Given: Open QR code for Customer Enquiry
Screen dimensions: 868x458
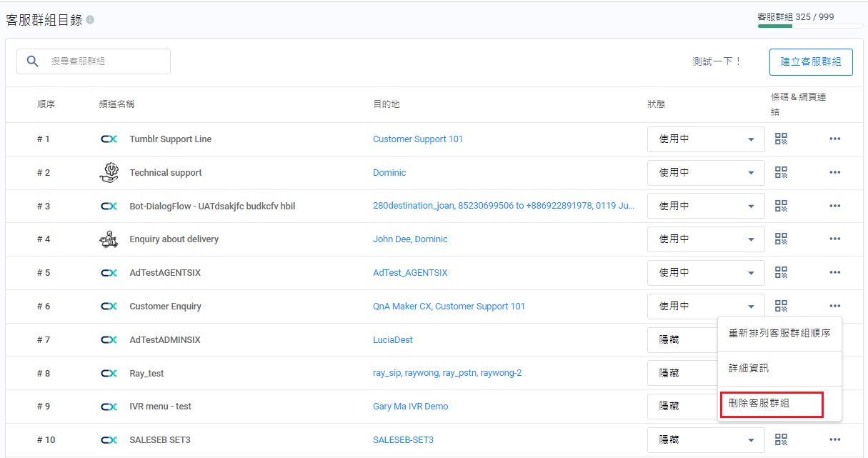Looking at the screenshot, I should click(781, 306).
